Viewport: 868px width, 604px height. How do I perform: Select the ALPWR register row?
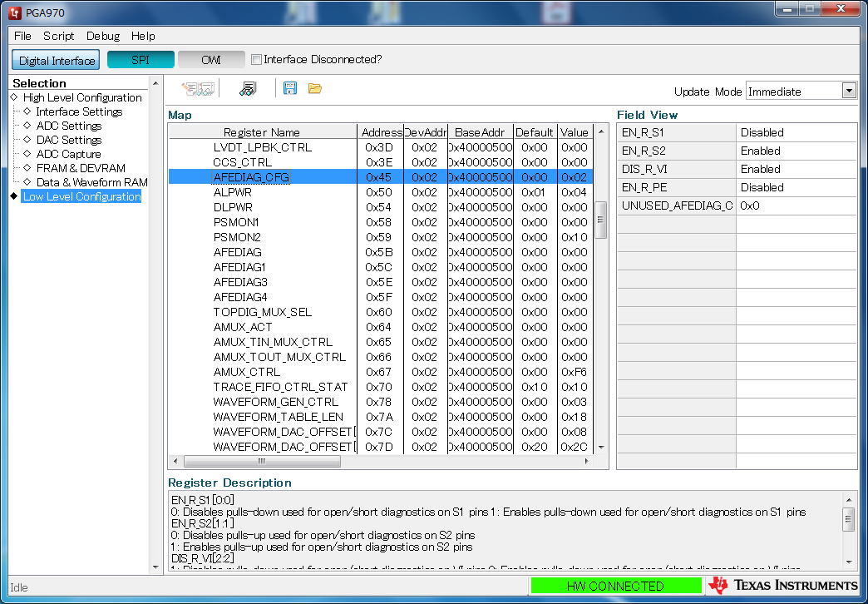pos(380,192)
